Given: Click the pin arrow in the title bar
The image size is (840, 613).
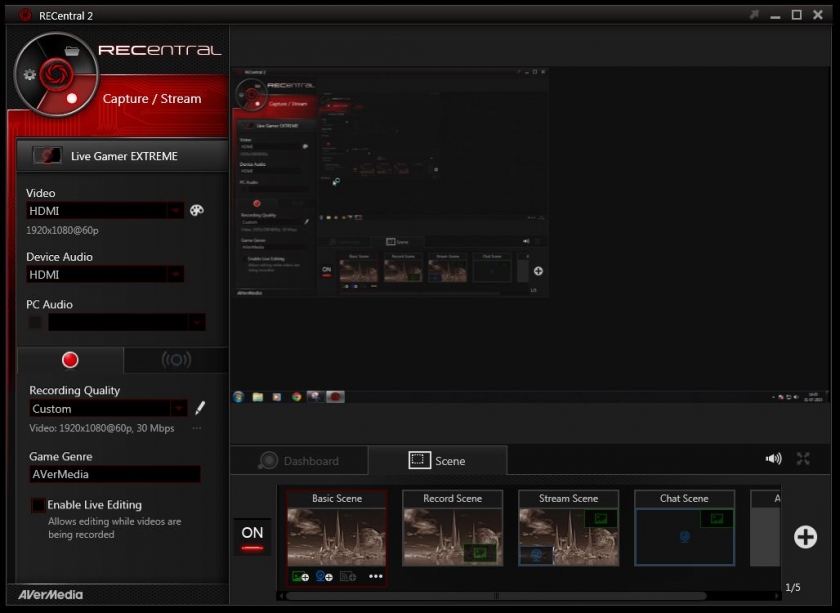Looking at the screenshot, I should pyautogui.click(x=754, y=15).
